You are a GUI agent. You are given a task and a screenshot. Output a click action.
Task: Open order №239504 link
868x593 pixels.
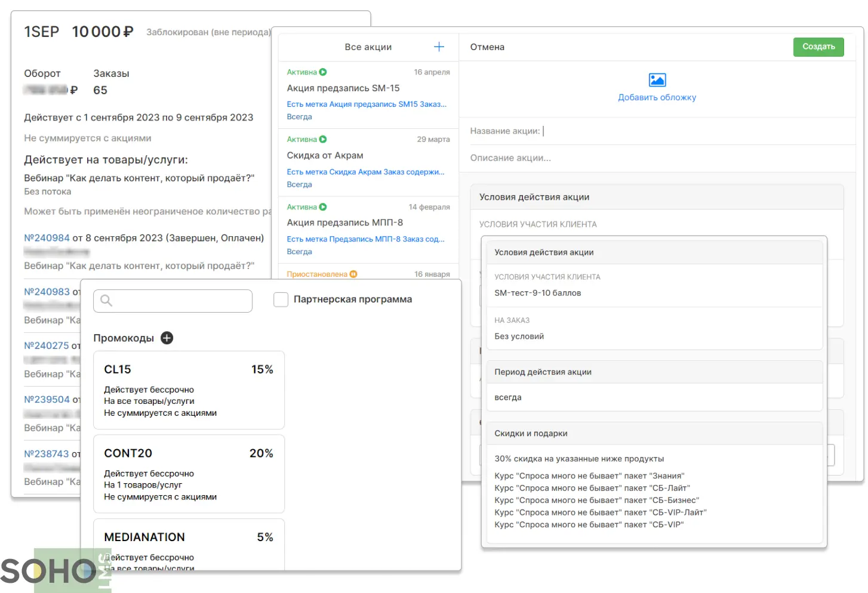[x=47, y=400]
